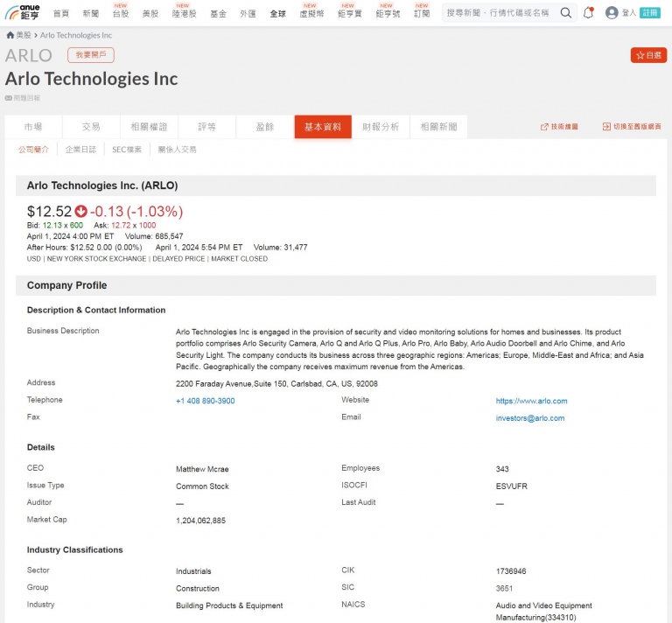The height and width of the screenshot is (623, 672).
Task: Click the 登入 link
Action: 629,13
